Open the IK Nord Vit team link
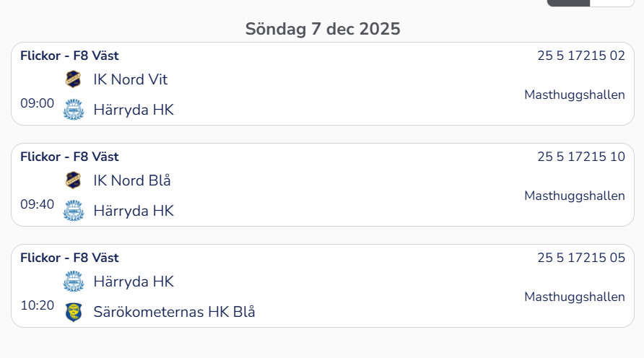The image size is (644, 358). [131, 79]
